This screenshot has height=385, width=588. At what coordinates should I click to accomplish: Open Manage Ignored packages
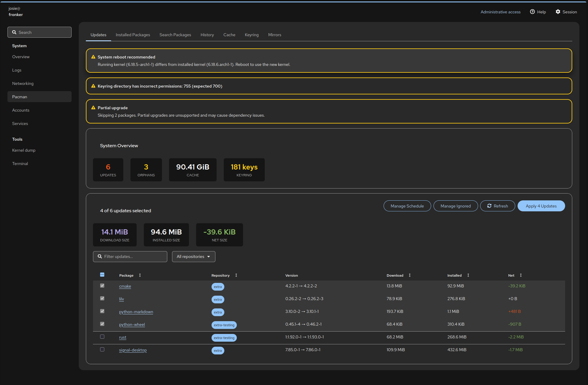coord(455,206)
